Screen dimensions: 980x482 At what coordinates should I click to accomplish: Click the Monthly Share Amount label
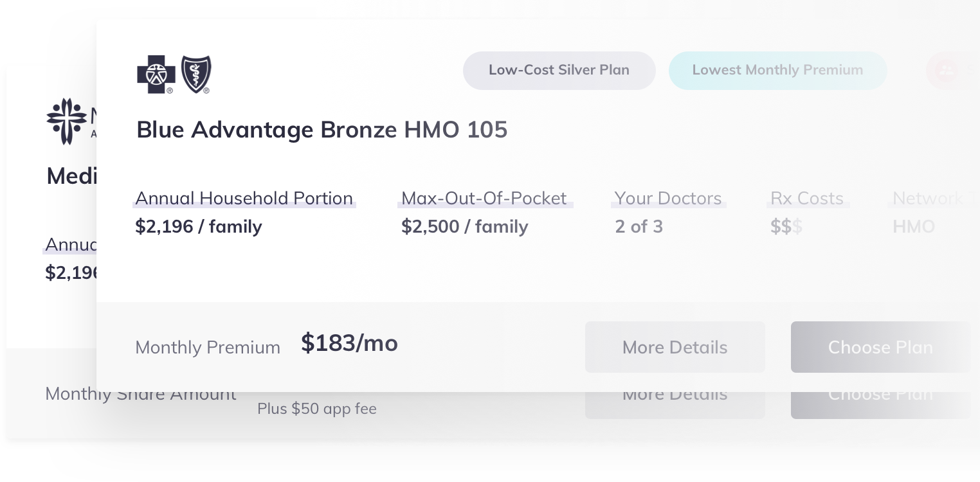pos(141,394)
